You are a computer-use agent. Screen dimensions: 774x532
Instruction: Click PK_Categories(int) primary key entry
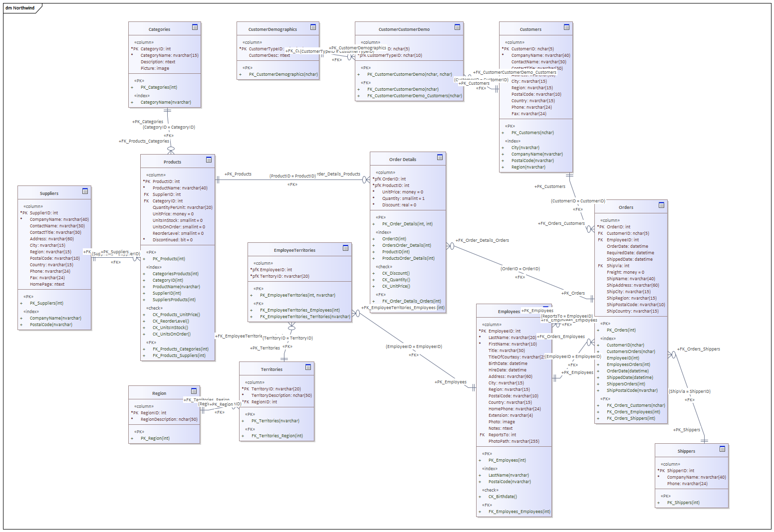pyautogui.click(x=159, y=87)
